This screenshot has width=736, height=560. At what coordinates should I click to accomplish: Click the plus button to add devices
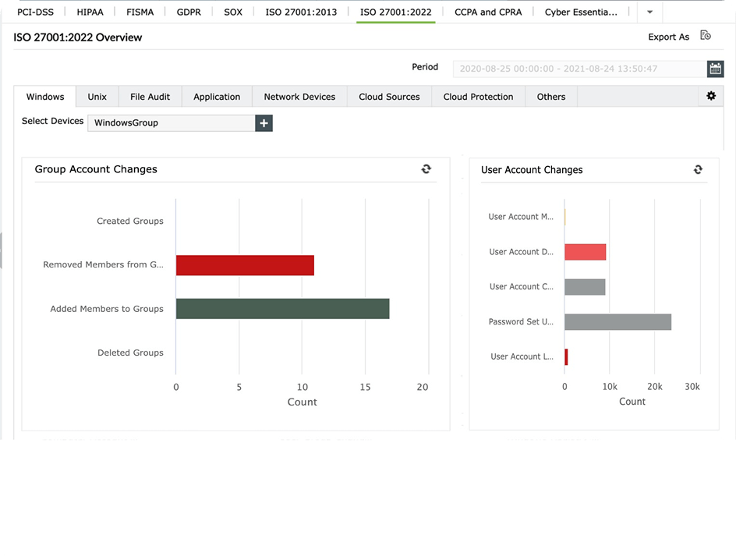[x=264, y=122]
